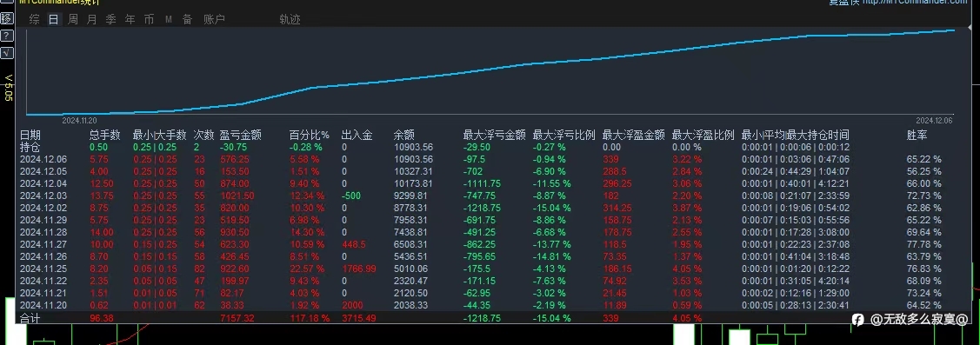The image size is (980, 345).
Task: Select the 2024.11.21 date row
Action: 43,293
